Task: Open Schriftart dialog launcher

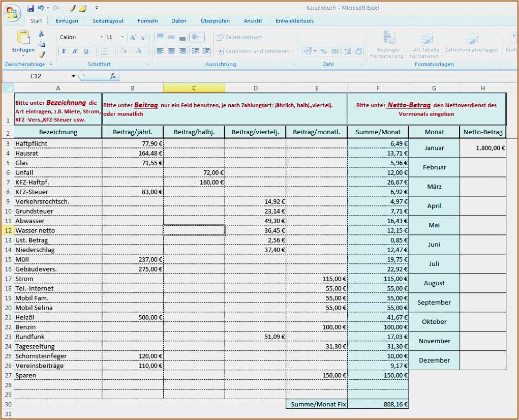Action: [146, 64]
